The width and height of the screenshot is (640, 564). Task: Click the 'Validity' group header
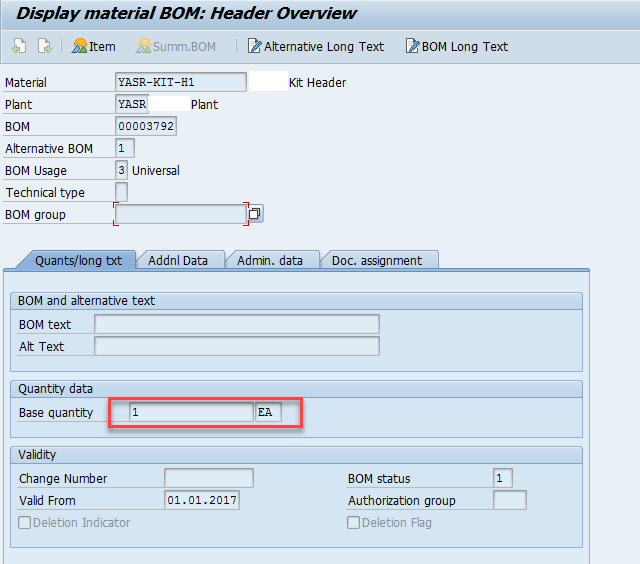coord(37,455)
